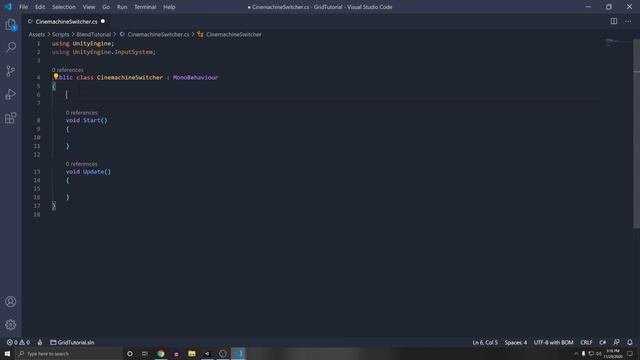The image size is (640, 360).
Task: Open the Windows Action Center icon
Action: pos(630,353)
